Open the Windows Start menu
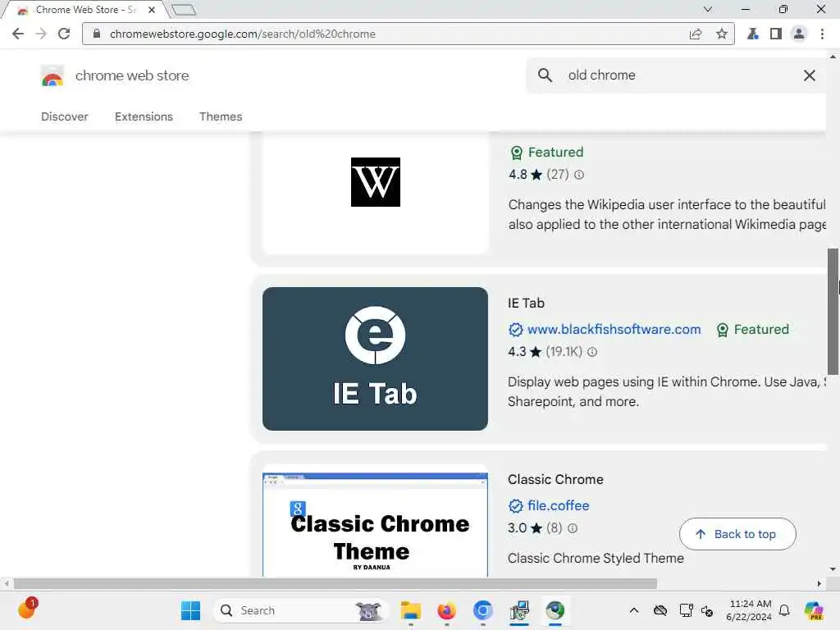The height and width of the screenshot is (630, 840). pos(190,610)
